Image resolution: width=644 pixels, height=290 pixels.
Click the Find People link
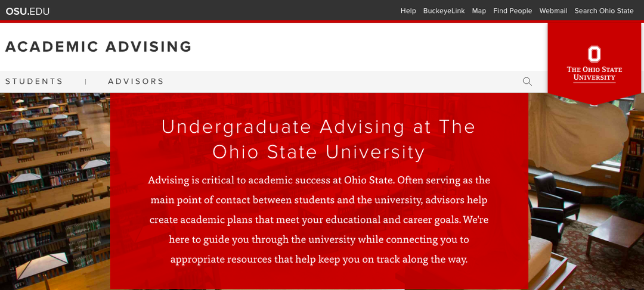[x=512, y=11]
